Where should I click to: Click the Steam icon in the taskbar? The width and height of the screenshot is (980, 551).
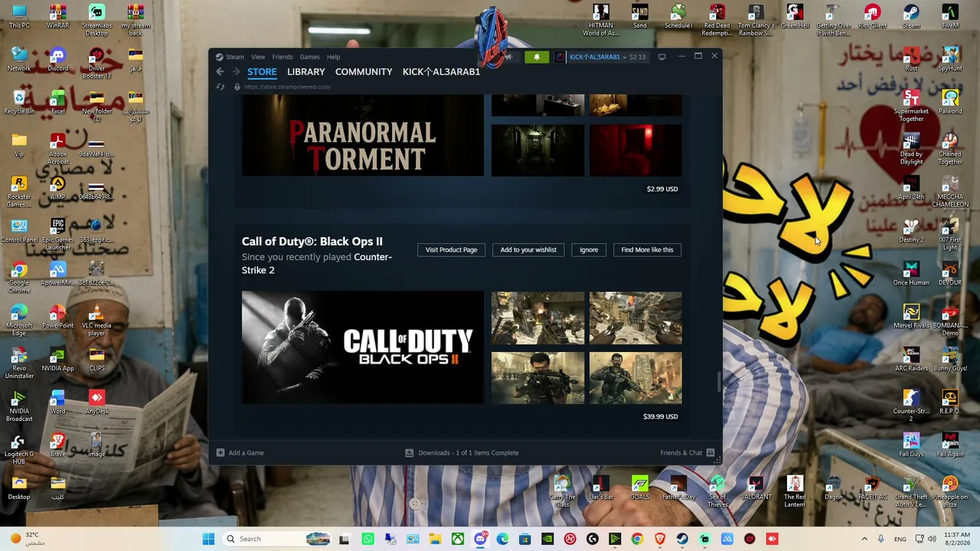coord(682,539)
